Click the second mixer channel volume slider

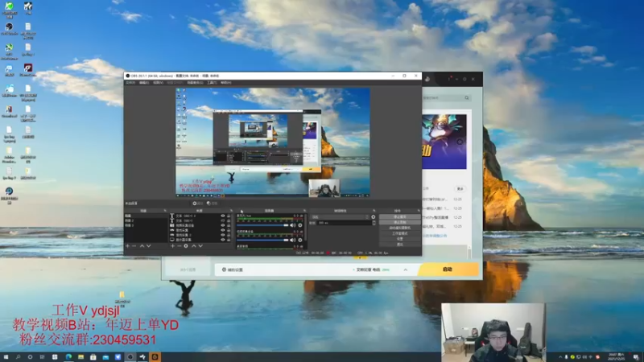[263, 240]
